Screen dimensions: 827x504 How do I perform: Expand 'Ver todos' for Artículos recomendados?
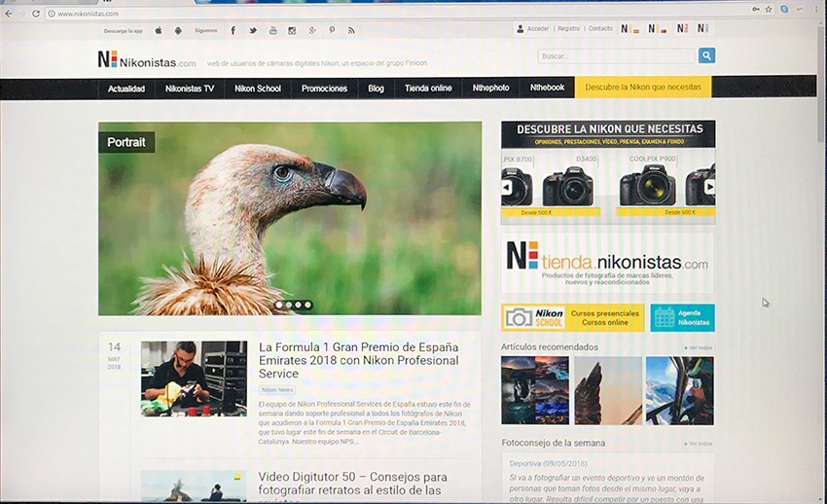tap(698, 347)
